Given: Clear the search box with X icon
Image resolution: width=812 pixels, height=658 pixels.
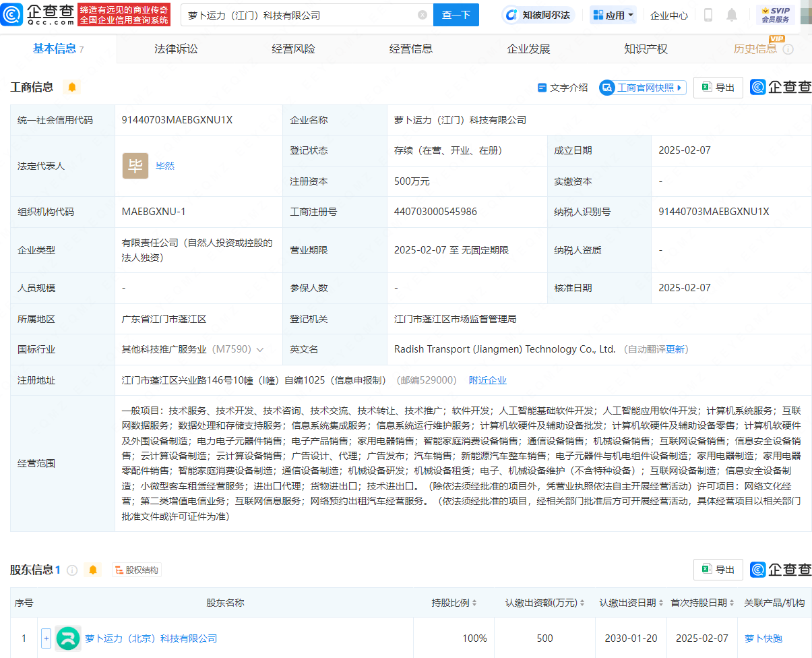Looking at the screenshot, I should click(423, 15).
